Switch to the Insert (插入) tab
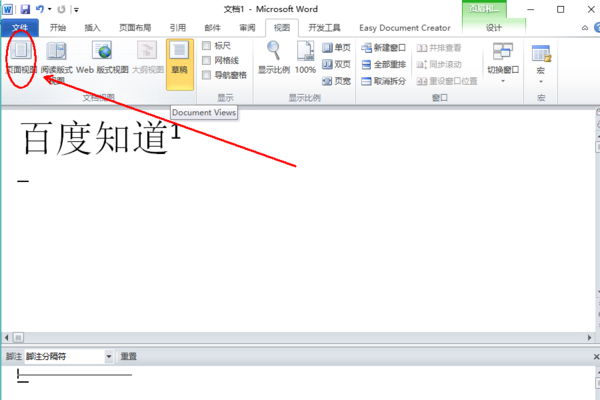 (x=92, y=28)
